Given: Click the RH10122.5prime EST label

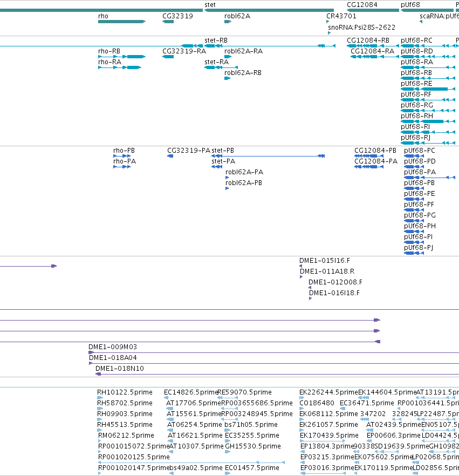Looking at the screenshot, I should click(125, 392).
